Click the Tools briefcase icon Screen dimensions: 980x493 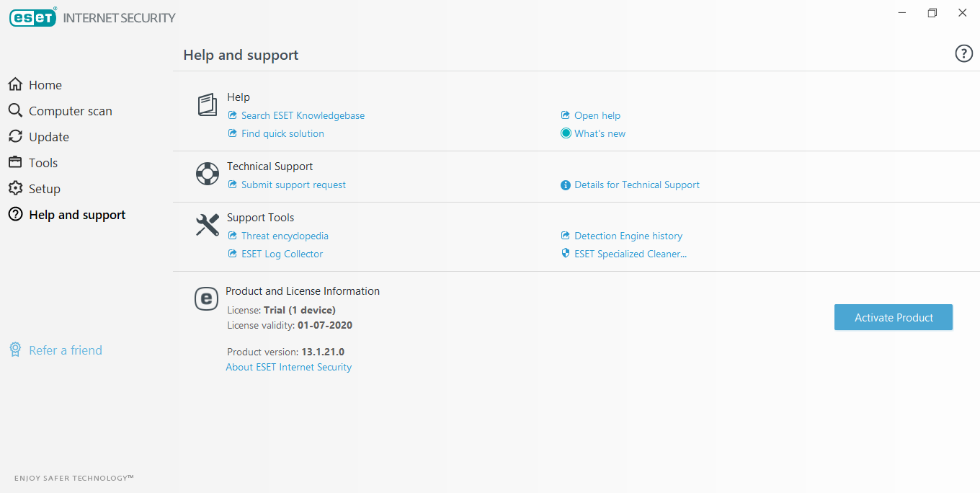click(x=15, y=163)
